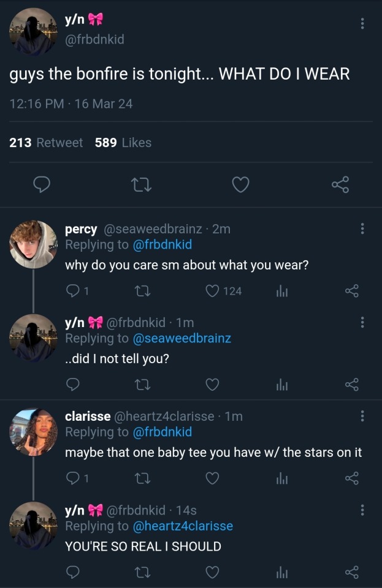This screenshot has height=588, width=382.
Task: Like percy's reply with 124 likes
Action: (213, 291)
